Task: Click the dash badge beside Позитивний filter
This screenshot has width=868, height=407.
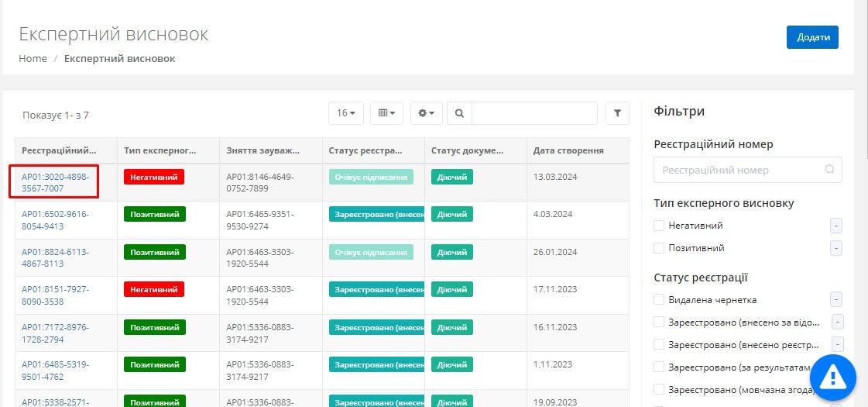Action: pyautogui.click(x=835, y=248)
